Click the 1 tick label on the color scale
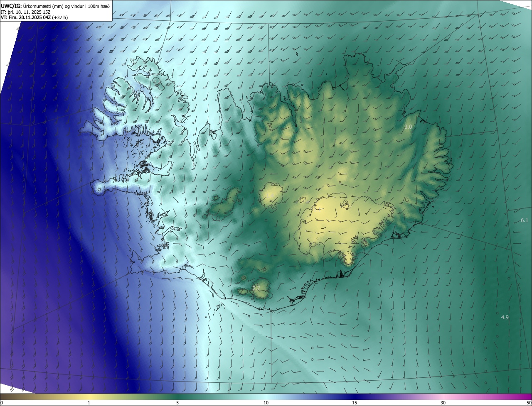The image size is (532, 406). [89, 403]
